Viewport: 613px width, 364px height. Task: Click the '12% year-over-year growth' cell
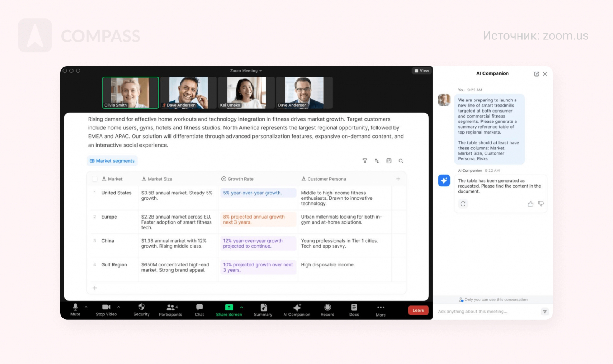coord(258,243)
